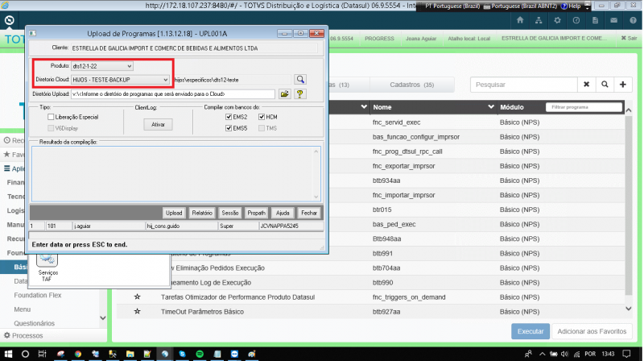This screenshot has width=644, height=361.
Task: Open the Diretório Cloud dropdown
Action: click(x=120, y=80)
